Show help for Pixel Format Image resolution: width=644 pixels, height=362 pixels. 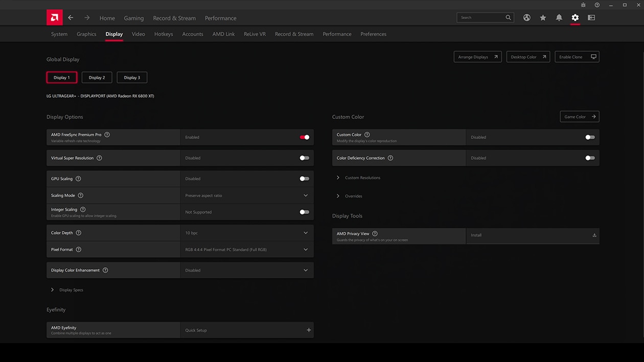pos(78,249)
